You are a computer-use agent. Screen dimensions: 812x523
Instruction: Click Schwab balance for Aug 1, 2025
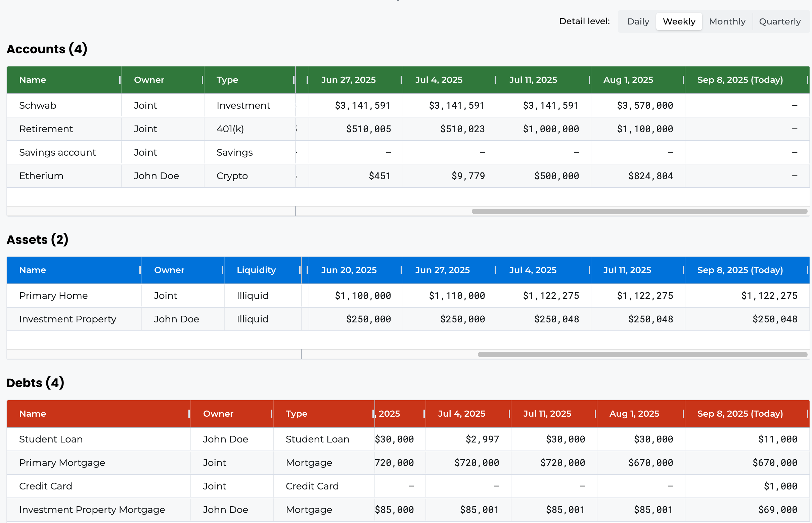[x=644, y=105]
